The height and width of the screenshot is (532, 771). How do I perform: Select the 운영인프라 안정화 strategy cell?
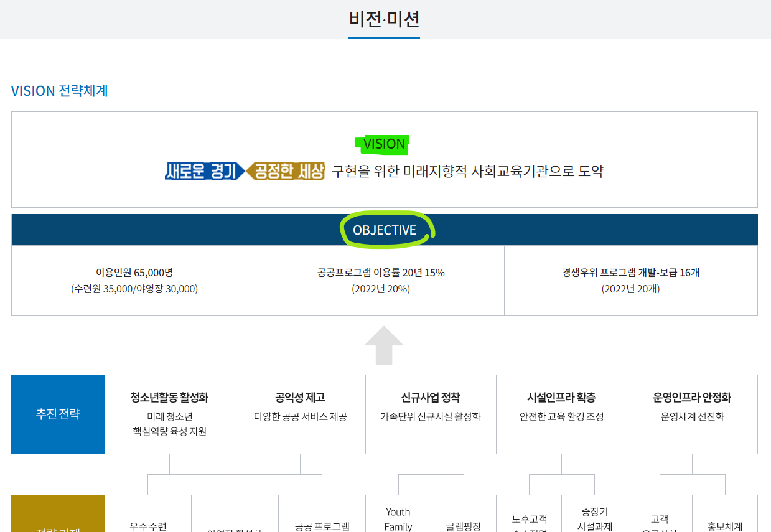(692, 414)
